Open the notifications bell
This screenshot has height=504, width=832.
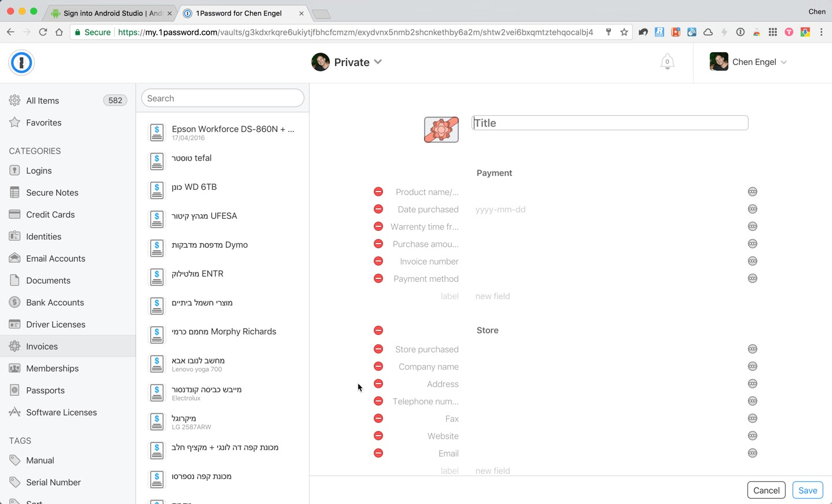pos(667,62)
